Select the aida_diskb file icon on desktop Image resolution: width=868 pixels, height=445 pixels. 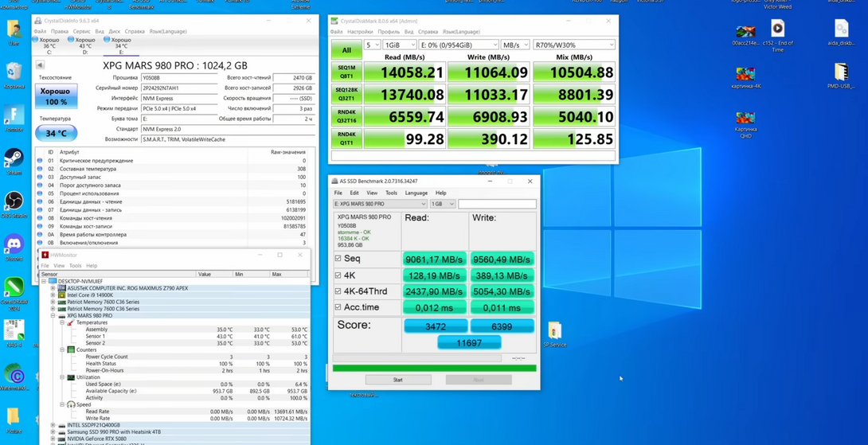click(841, 32)
